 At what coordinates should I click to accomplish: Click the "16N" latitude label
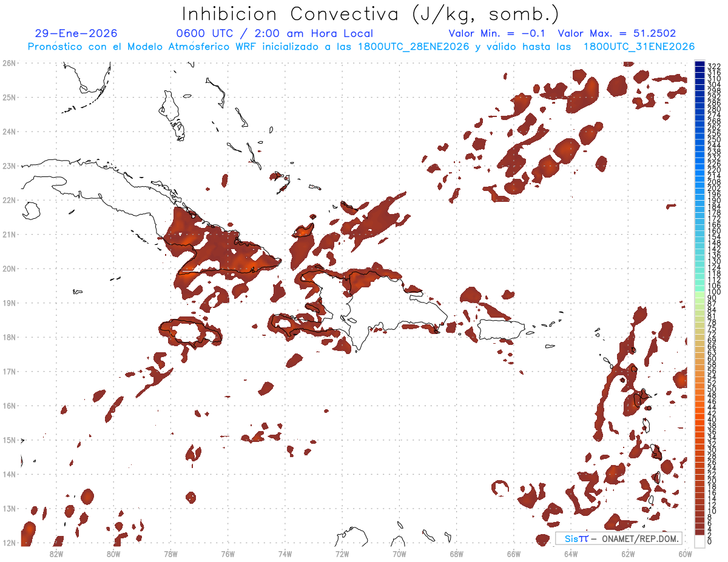[x=9, y=406]
